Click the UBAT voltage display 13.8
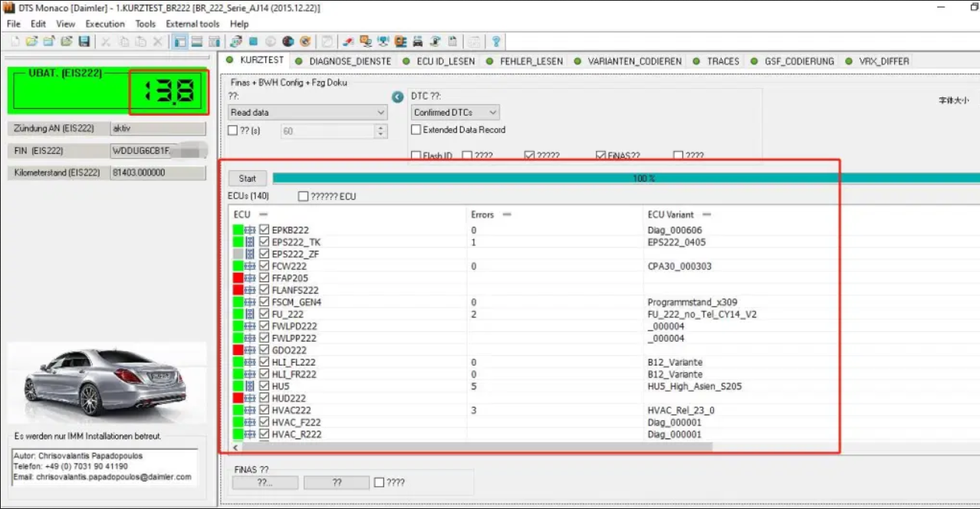Viewport: 980px width, 509px height. click(169, 93)
